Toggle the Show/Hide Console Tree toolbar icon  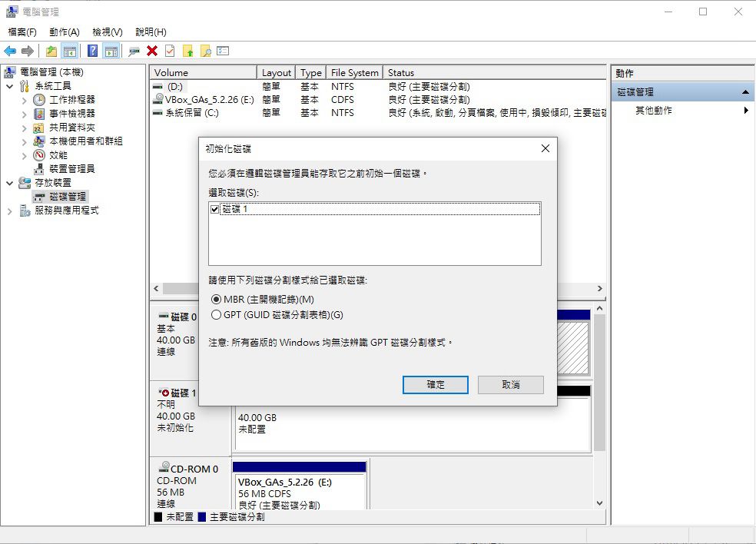(x=69, y=51)
